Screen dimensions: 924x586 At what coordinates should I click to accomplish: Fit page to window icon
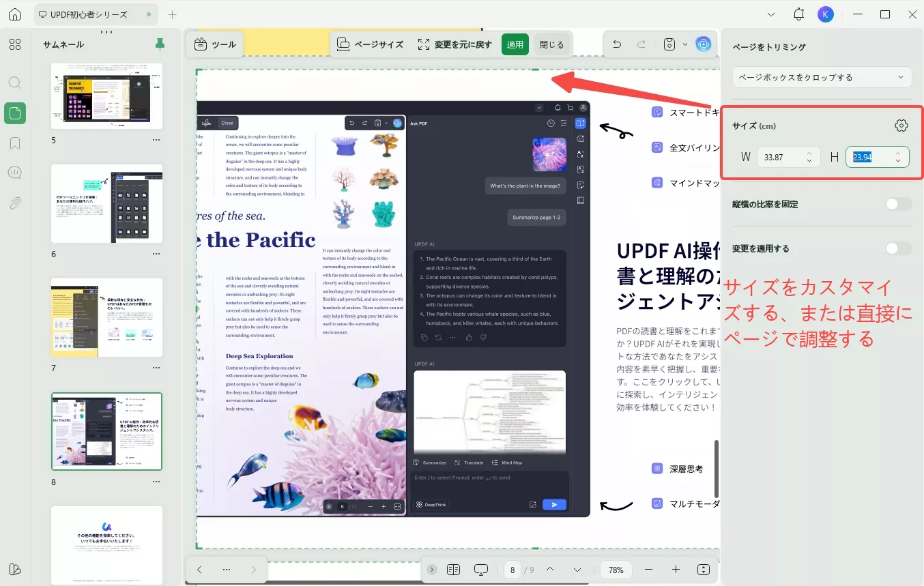point(704,570)
